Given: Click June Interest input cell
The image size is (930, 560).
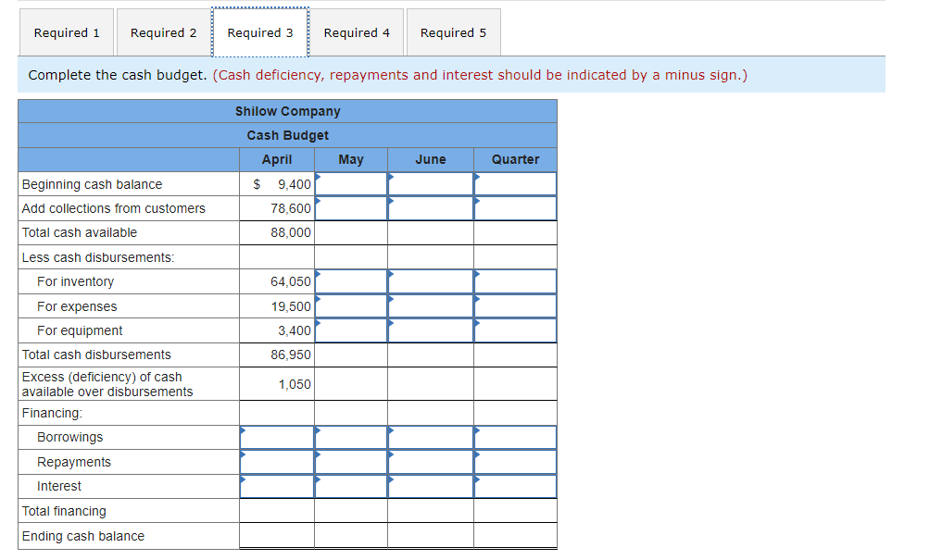Looking at the screenshot, I should click(430, 486).
